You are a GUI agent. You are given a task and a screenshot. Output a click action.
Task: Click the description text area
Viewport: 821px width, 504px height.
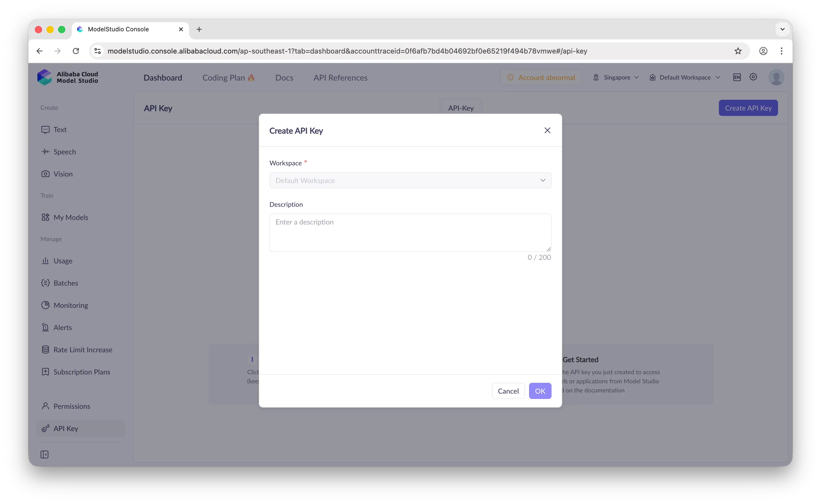410,232
